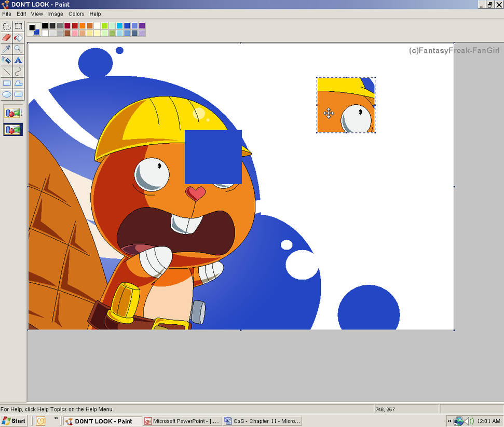Click the cursor coordinates "748, 257" in status bar
The image size is (504, 427).
[x=385, y=409]
